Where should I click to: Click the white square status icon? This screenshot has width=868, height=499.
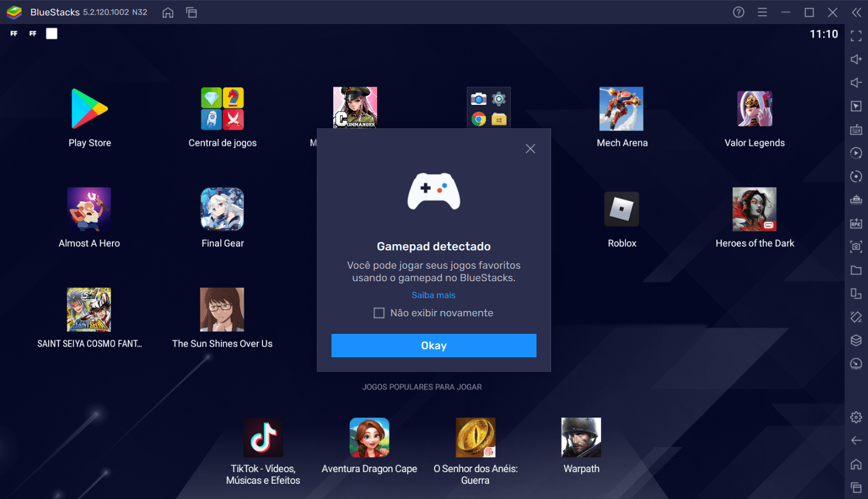point(52,34)
